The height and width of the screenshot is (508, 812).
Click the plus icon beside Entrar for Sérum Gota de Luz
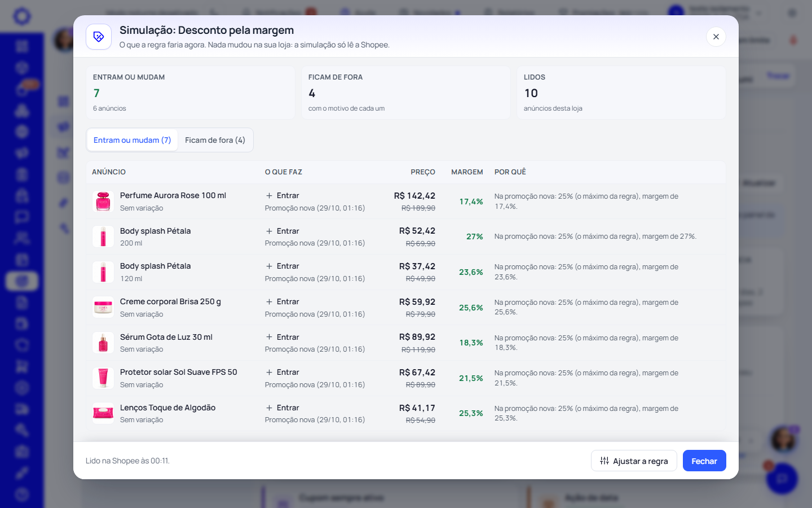270,337
